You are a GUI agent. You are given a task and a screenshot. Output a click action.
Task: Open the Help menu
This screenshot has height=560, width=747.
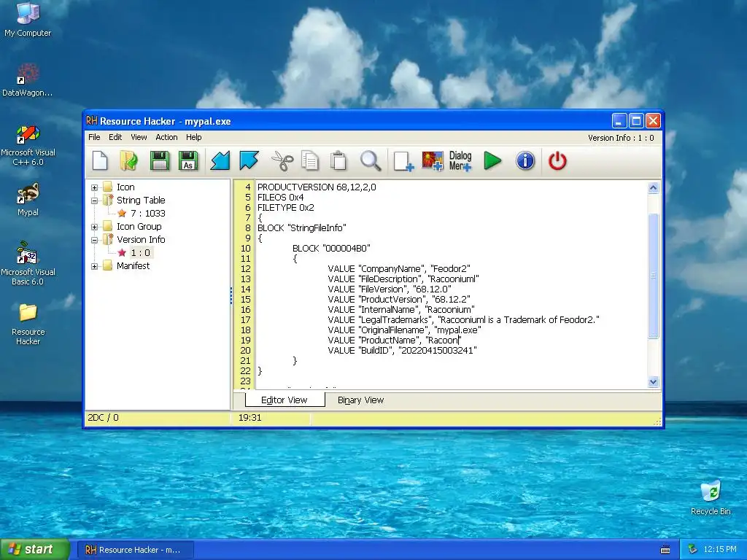(x=194, y=137)
